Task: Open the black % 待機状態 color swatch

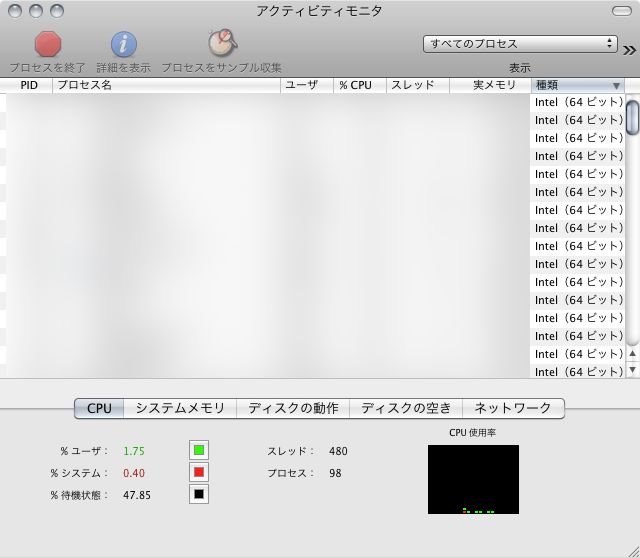Action: 199,494
